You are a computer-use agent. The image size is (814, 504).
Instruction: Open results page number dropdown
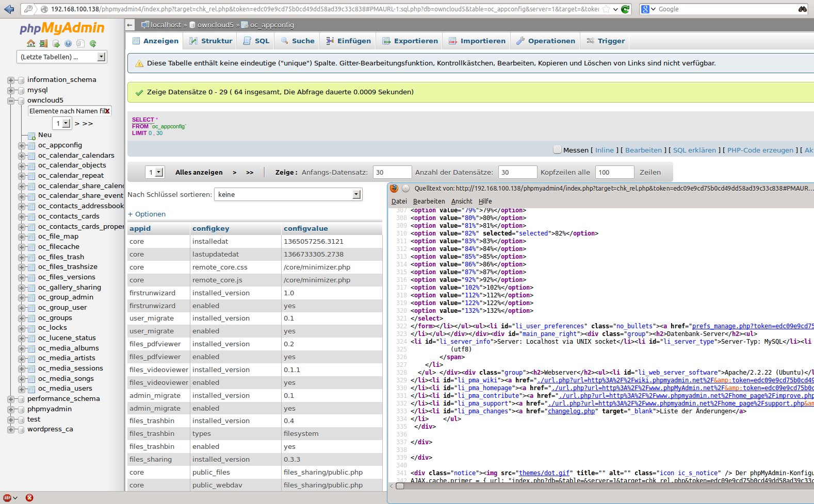pyautogui.click(x=155, y=172)
